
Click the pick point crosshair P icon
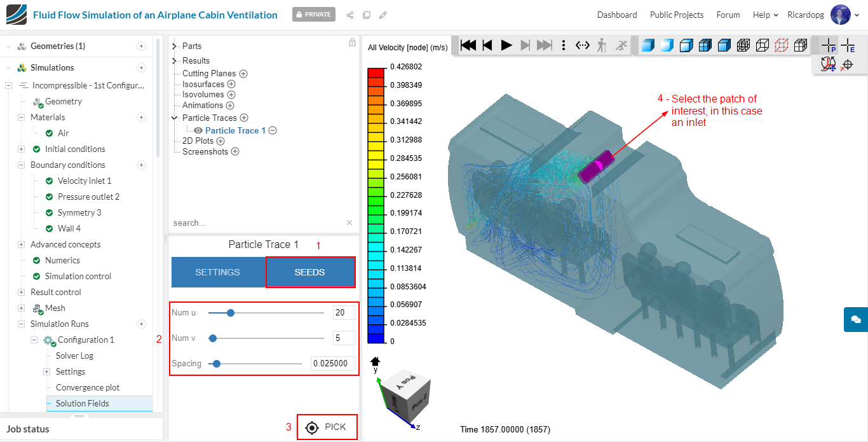pyautogui.click(x=829, y=45)
